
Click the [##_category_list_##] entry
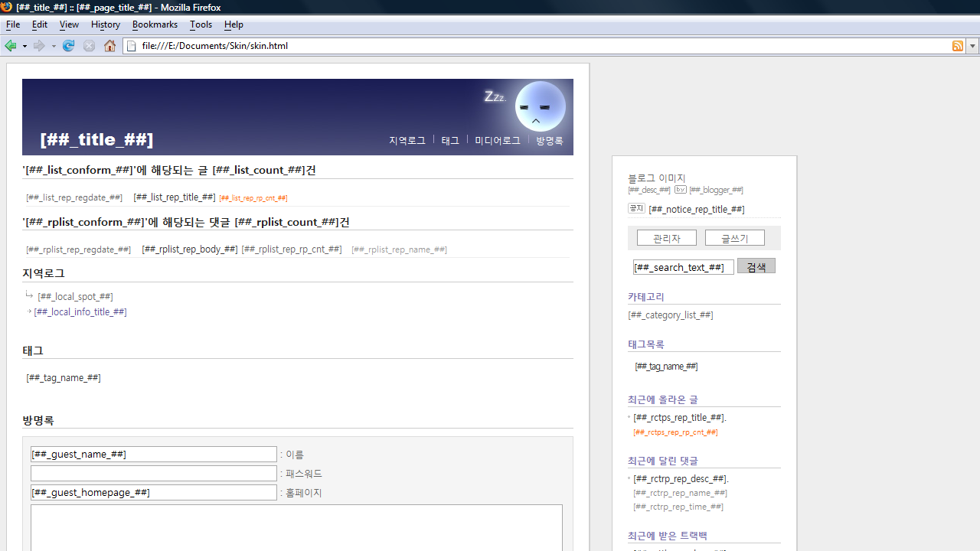click(671, 315)
